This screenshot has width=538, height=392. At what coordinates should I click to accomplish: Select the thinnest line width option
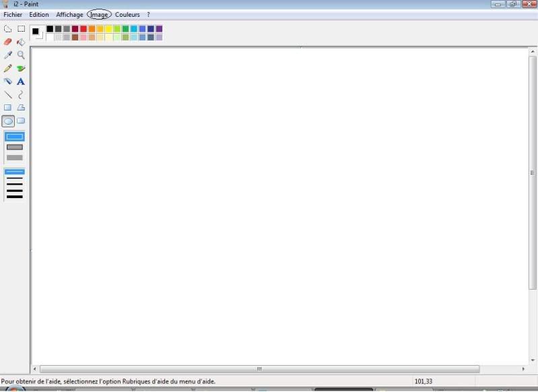click(x=14, y=172)
